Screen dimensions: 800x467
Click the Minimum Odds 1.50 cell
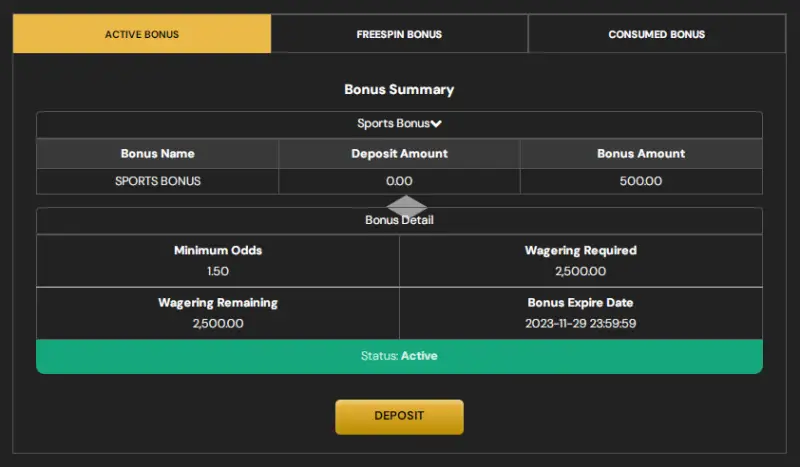pos(218,261)
